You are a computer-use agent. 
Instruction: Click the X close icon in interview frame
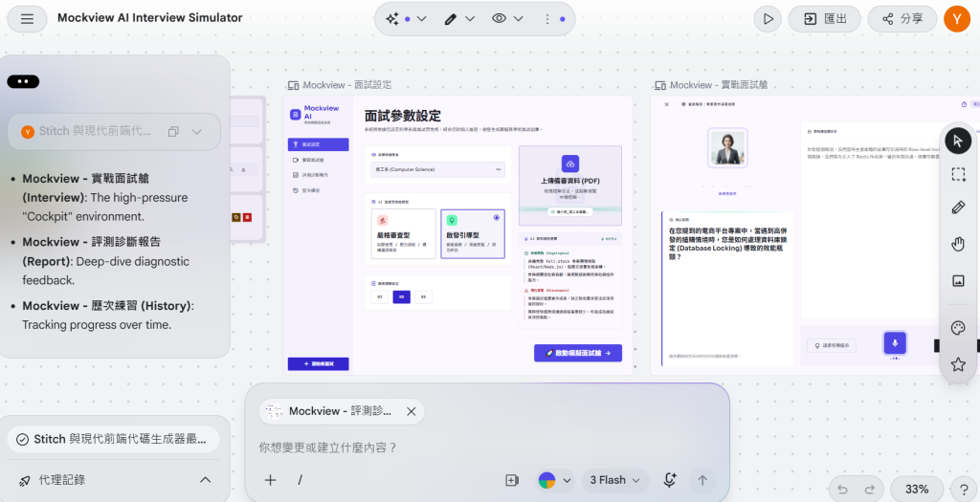pos(666,104)
